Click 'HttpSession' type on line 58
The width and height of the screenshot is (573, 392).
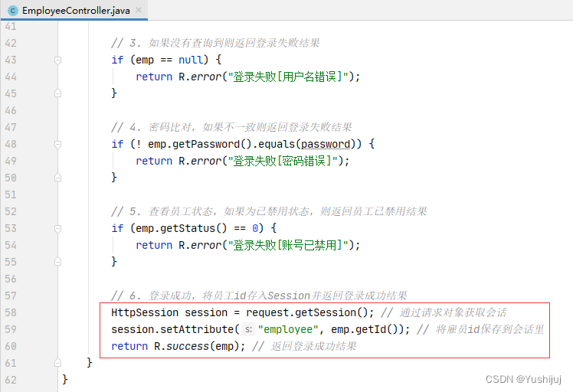[x=145, y=312]
